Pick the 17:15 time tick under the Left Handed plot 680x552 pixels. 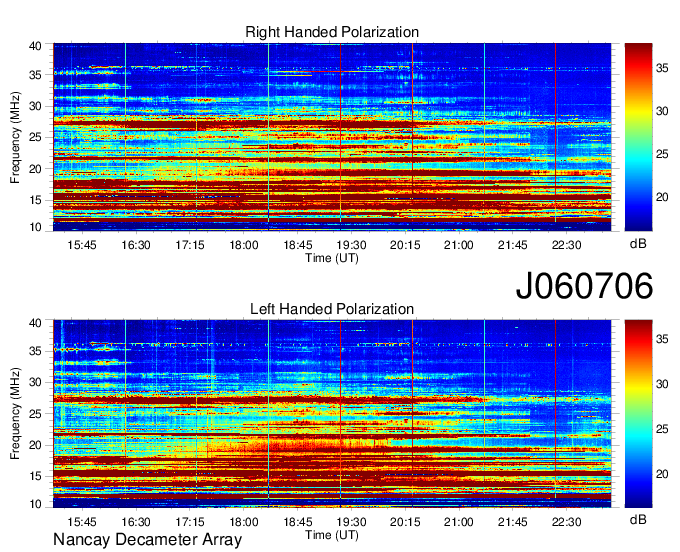190,522
